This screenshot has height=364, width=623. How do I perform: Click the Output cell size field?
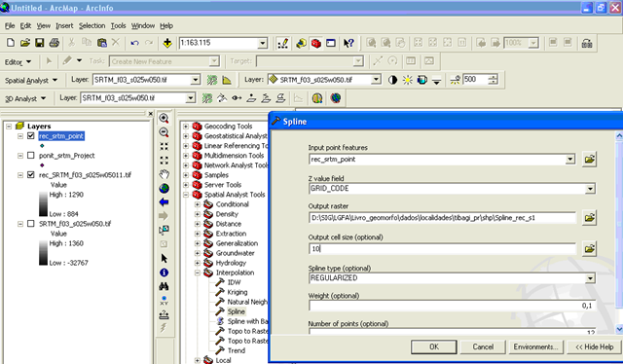tap(442, 249)
